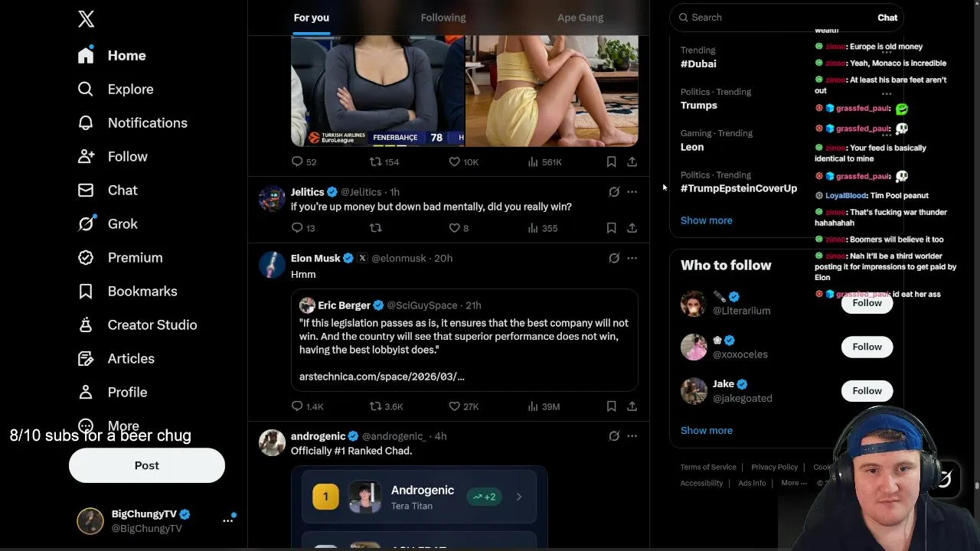Click the Profile person icon
Image resolution: width=980 pixels, height=551 pixels.
tap(86, 392)
